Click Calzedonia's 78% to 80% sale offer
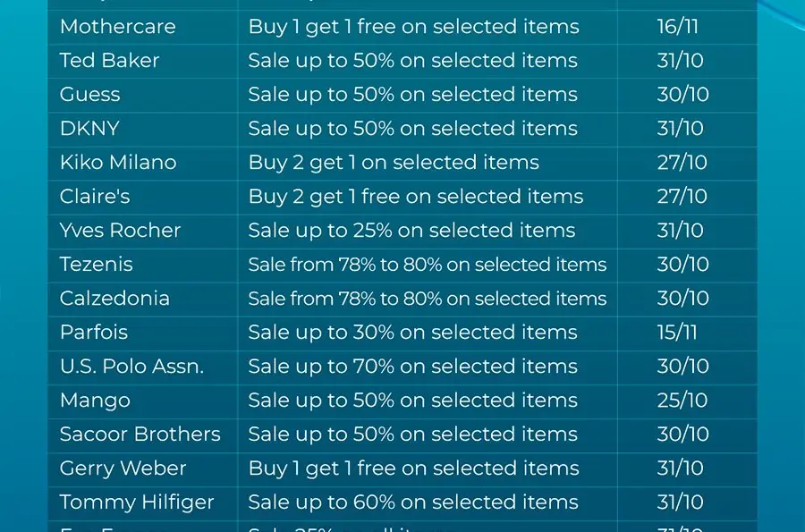Screen dimensions: 805x532 click(x=428, y=298)
